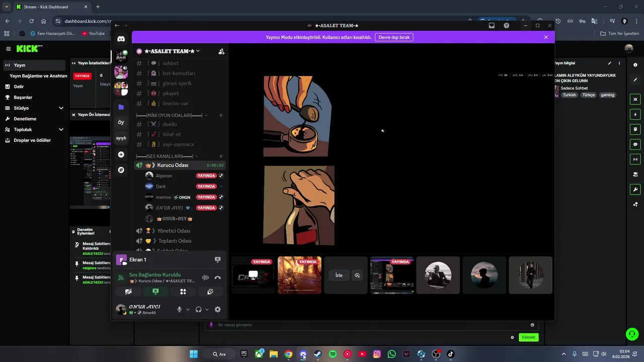644x362 pixels.
Task: Open Kick right sidebar wrench icon
Action: coord(635,190)
